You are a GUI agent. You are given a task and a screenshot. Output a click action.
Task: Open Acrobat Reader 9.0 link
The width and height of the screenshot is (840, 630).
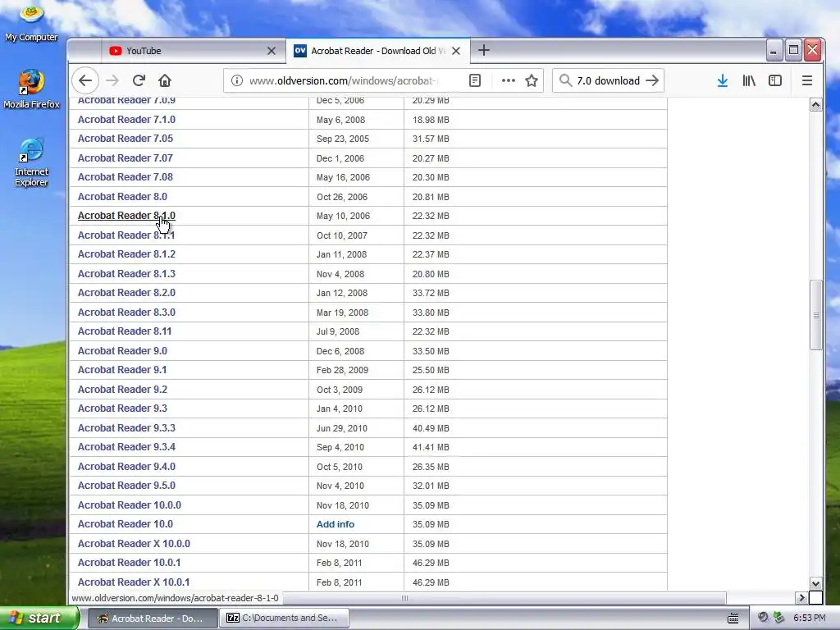click(123, 351)
